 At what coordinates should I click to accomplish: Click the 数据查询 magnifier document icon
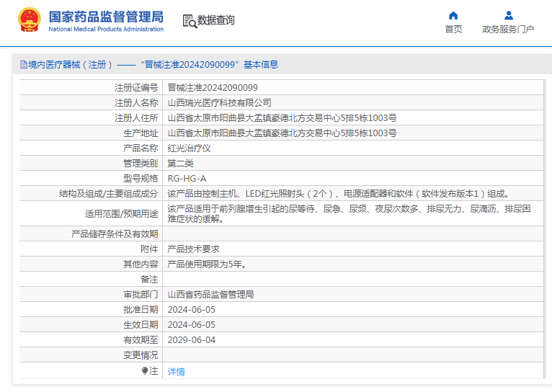pyautogui.click(x=190, y=21)
